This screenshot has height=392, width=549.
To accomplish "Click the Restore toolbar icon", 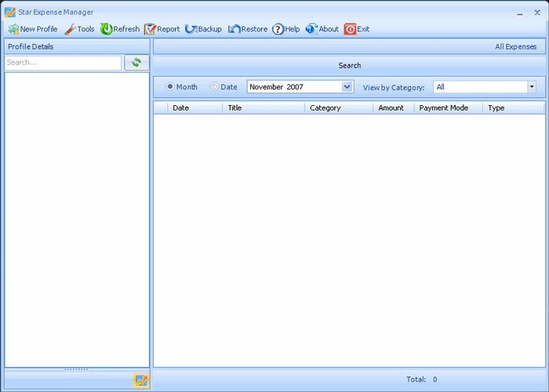I will (x=234, y=29).
